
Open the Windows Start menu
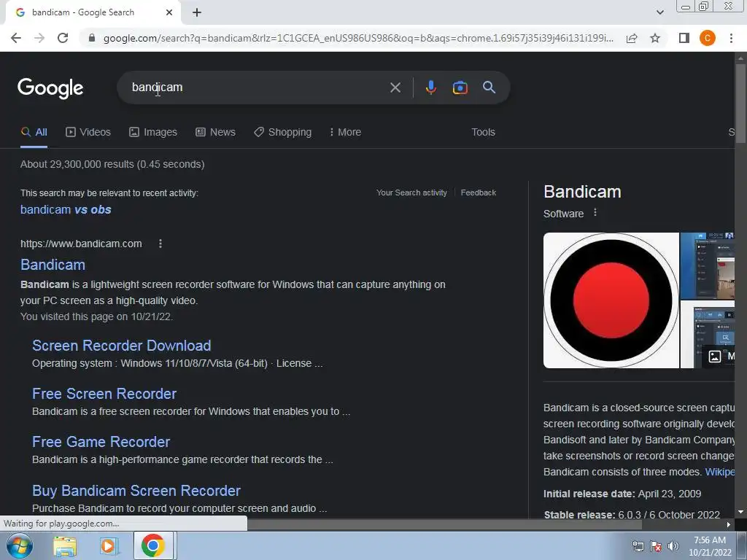[19, 545]
